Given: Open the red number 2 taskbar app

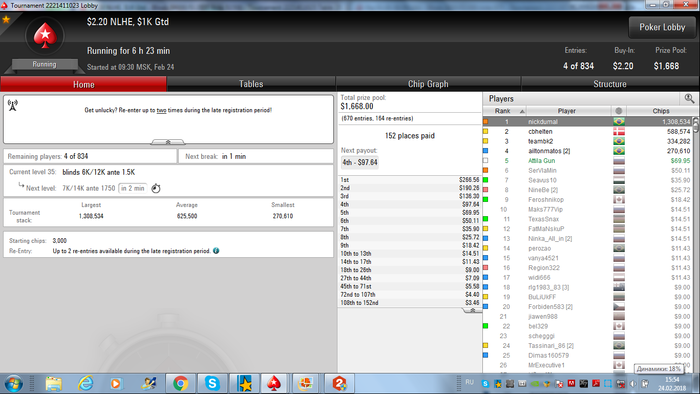Looking at the screenshot, I should click(x=339, y=384).
